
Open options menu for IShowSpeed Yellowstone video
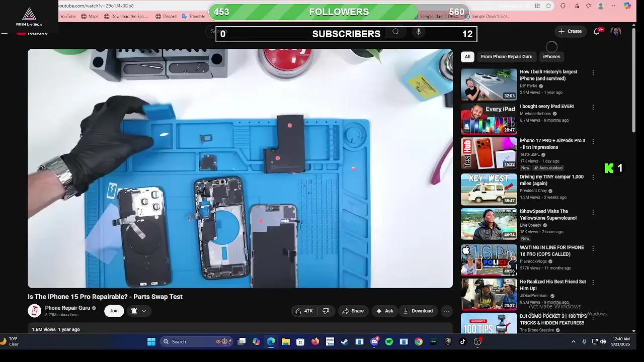tap(593, 212)
